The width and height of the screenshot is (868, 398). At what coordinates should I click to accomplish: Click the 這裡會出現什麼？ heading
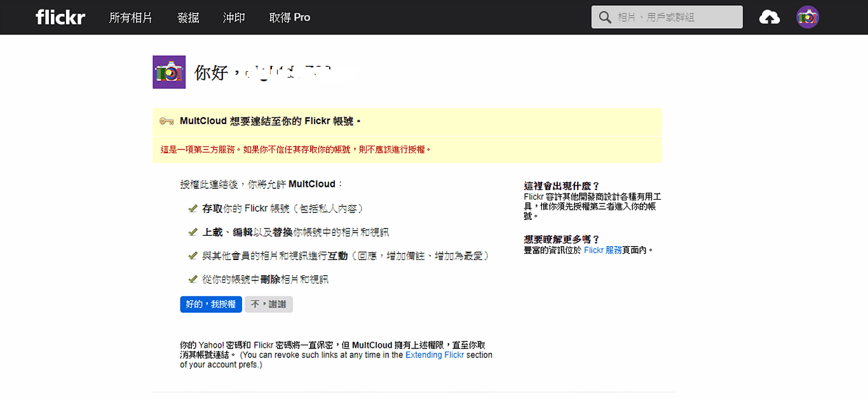(562, 186)
